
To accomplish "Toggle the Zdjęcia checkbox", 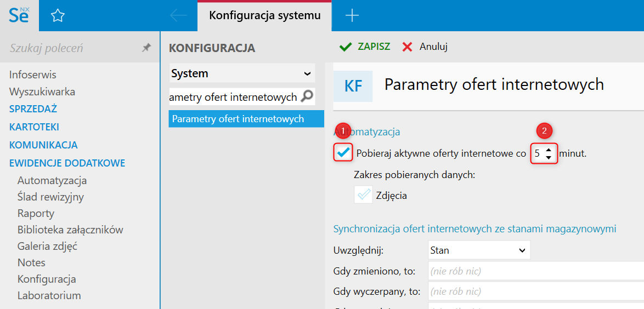I will (363, 194).
